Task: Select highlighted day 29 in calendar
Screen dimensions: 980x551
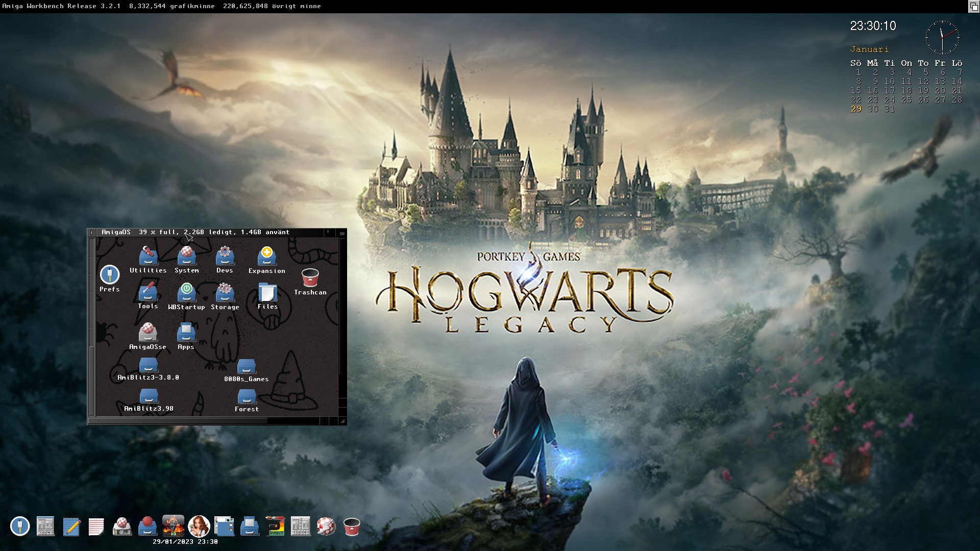Action: click(856, 109)
